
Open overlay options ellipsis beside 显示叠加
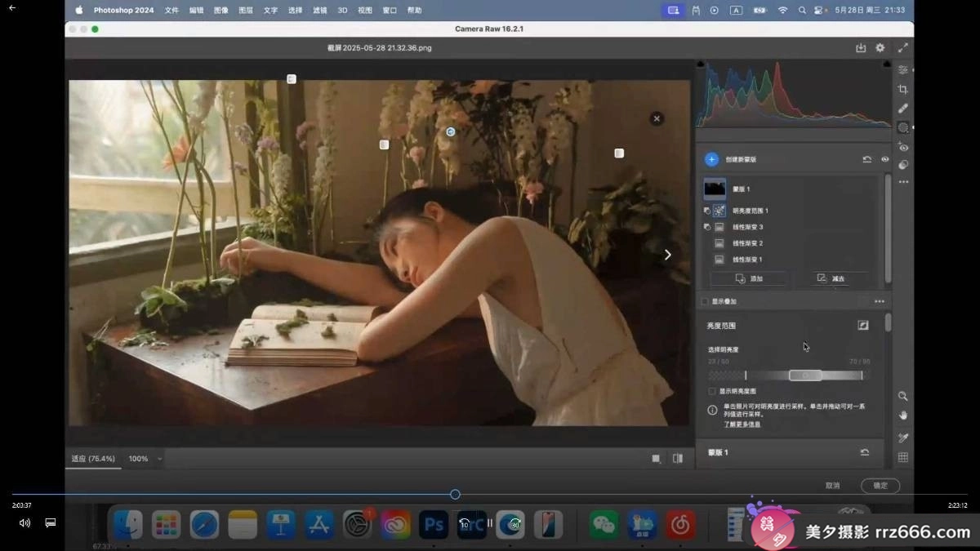pyautogui.click(x=880, y=301)
